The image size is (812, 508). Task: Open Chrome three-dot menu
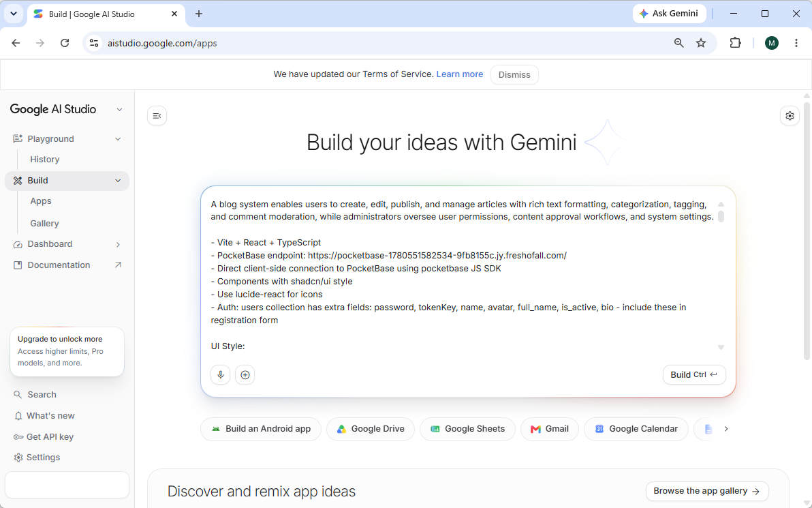(x=796, y=43)
